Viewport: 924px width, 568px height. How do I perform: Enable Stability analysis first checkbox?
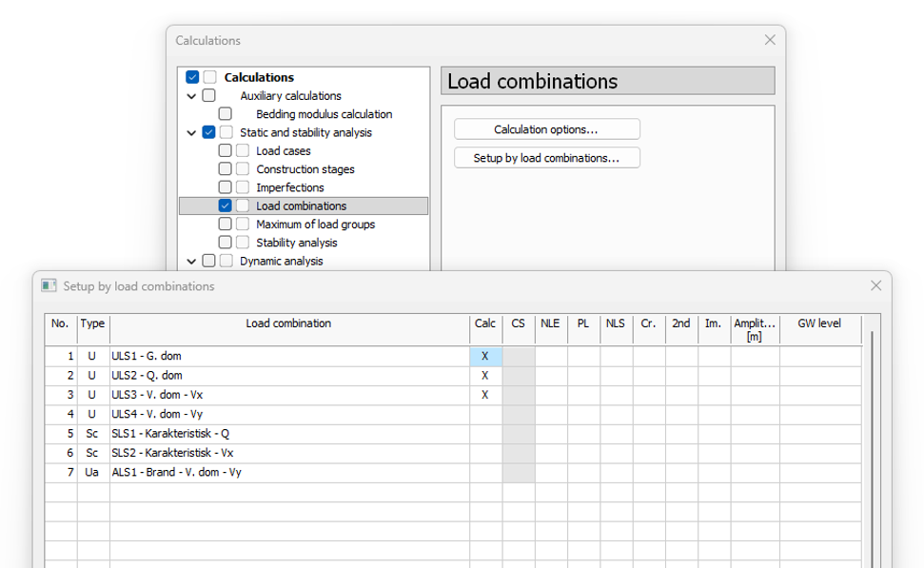pyautogui.click(x=226, y=243)
